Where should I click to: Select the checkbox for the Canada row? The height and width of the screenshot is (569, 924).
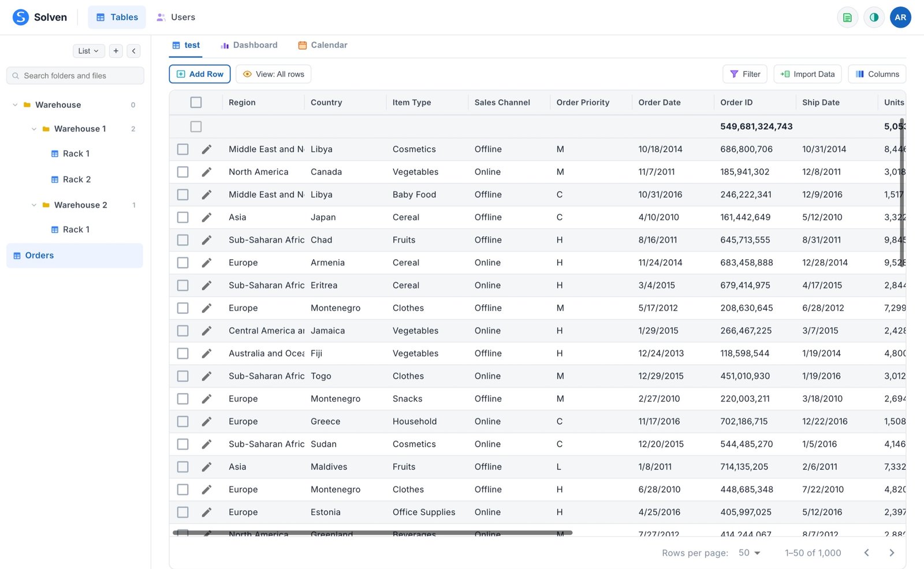coord(182,172)
